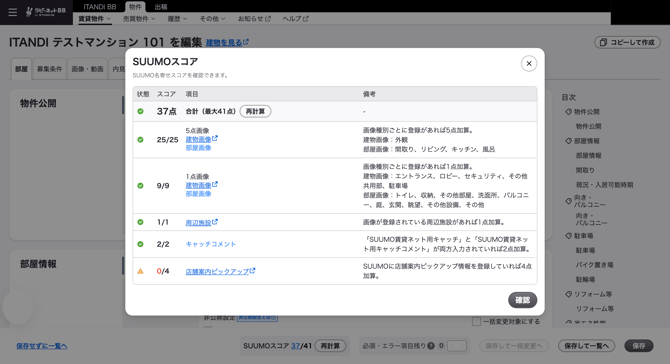Expand the 売買物件 dropdown menu
Viewport: 670px width, 364px height.
(x=139, y=19)
